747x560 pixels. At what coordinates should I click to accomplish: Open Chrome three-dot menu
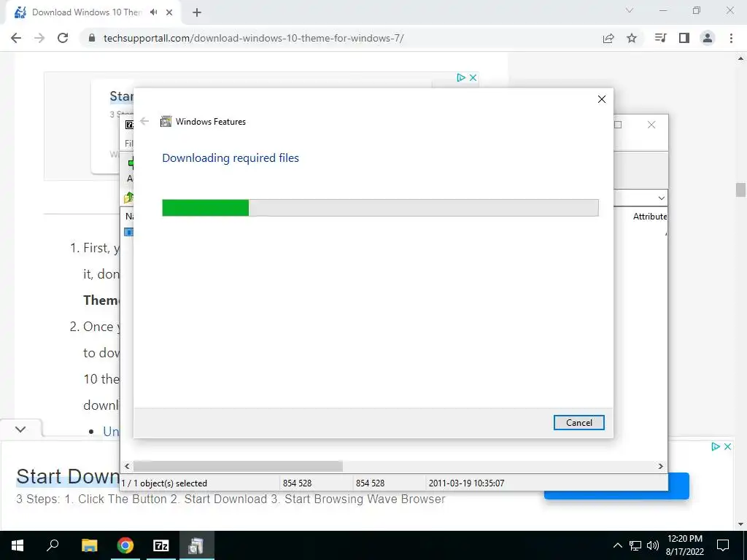pos(731,38)
